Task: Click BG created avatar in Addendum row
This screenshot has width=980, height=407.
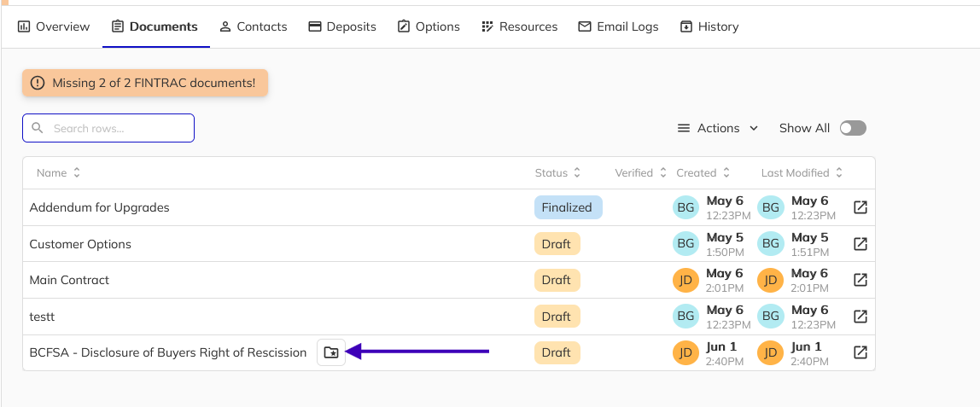Action: [685, 208]
